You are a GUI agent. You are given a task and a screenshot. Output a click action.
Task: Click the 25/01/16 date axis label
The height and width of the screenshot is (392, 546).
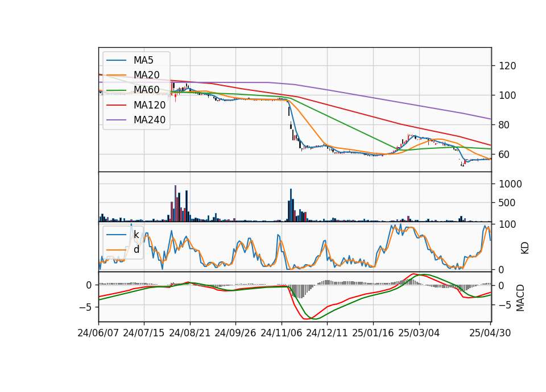(373, 333)
